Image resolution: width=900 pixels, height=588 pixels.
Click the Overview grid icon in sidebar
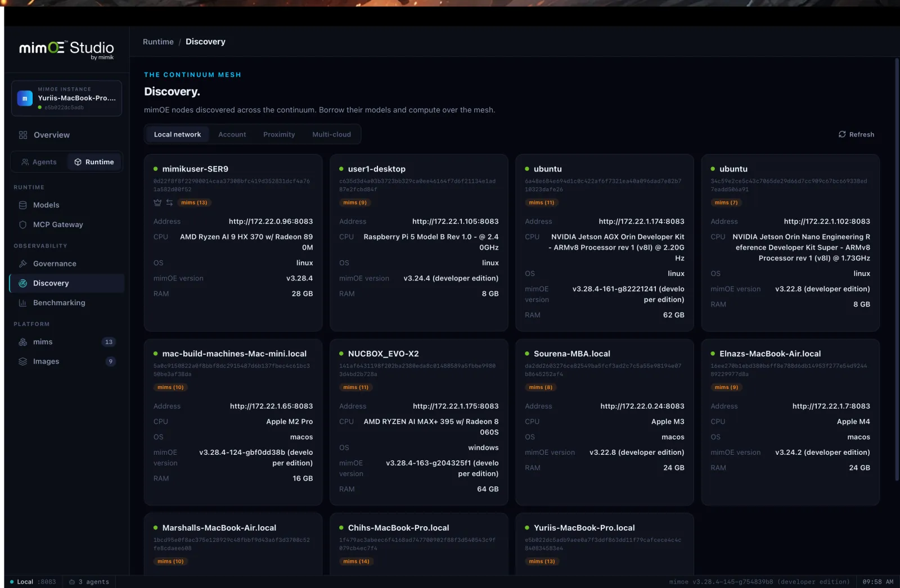[x=23, y=135]
